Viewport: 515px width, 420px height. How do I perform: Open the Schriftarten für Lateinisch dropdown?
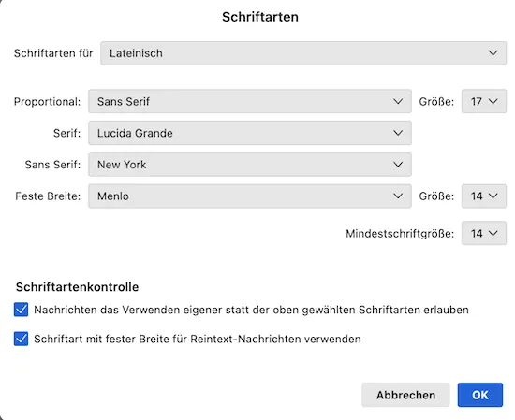(303, 53)
